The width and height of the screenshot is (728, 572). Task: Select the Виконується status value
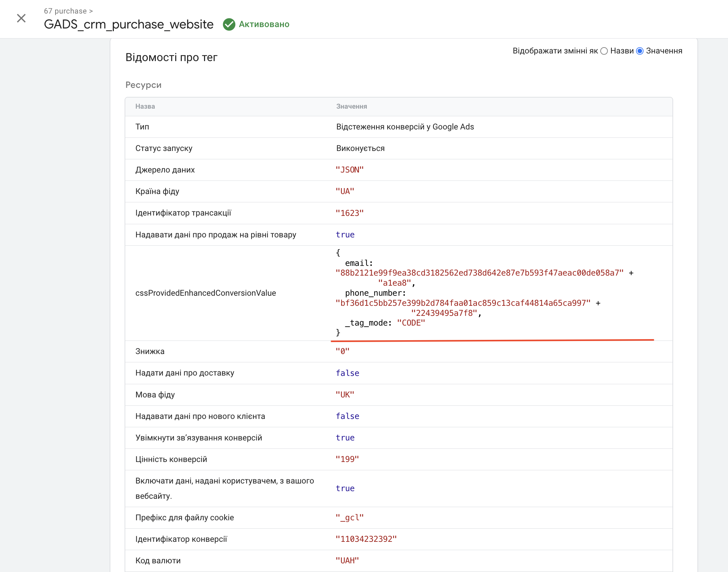coord(360,148)
